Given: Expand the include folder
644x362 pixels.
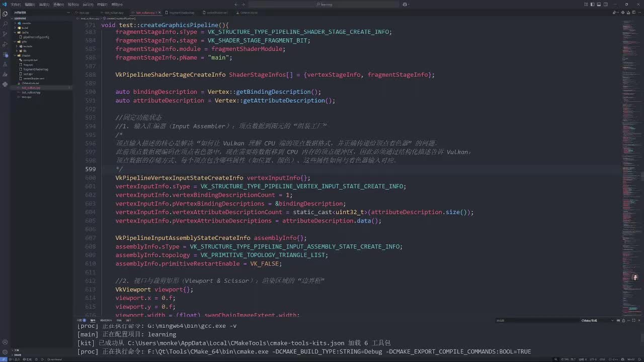Looking at the screenshot, I should click(x=41, y=46).
